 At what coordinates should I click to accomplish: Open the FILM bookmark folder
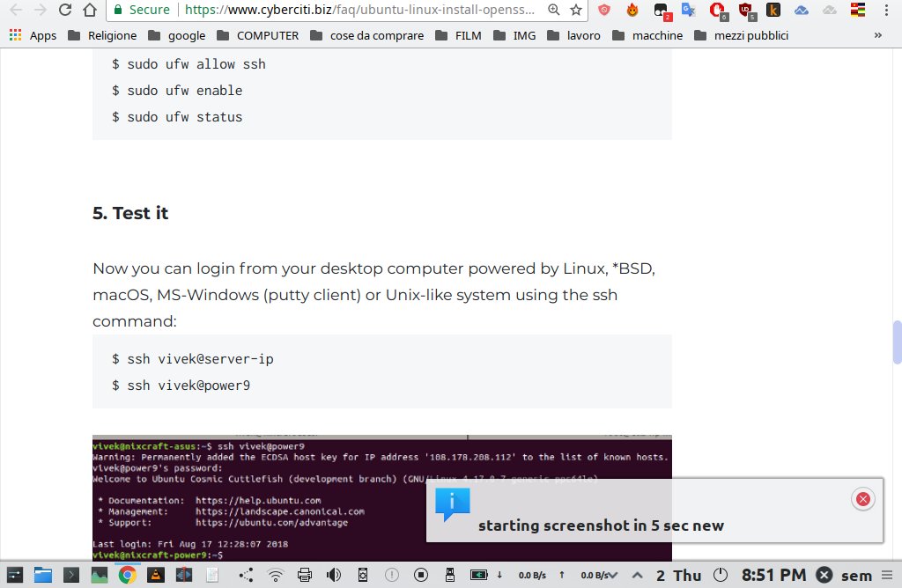coord(458,35)
